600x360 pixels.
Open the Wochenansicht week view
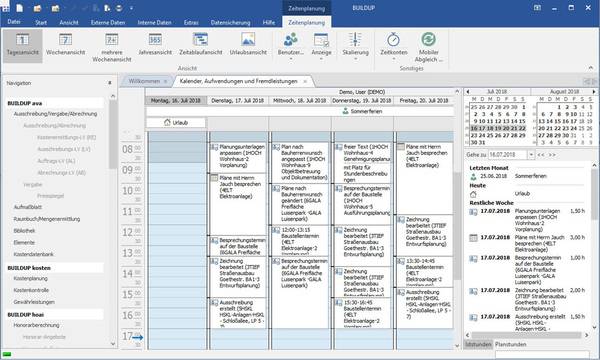tap(65, 45)
